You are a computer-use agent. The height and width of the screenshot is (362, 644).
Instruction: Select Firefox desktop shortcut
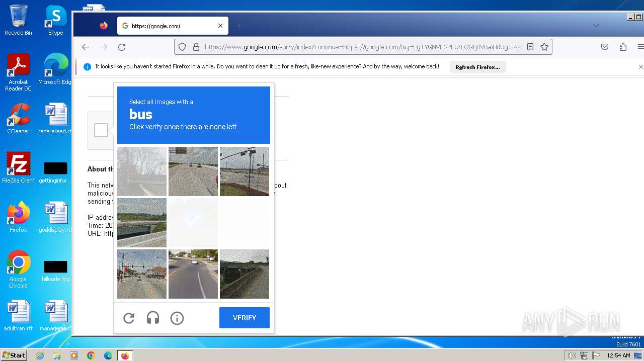click(18, 217)
